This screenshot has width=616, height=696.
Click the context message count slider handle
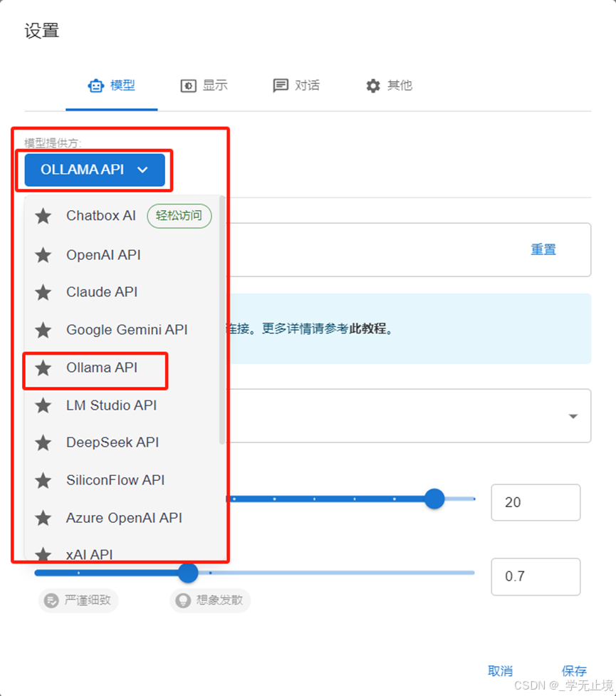(x=434, y=499)
